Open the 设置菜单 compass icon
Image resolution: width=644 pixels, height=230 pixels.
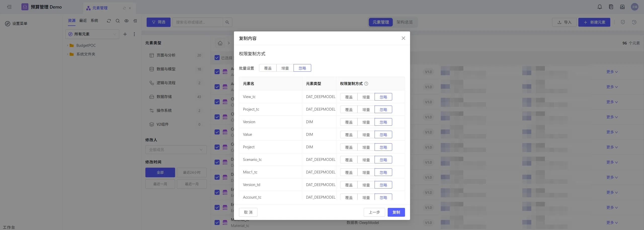8,24
